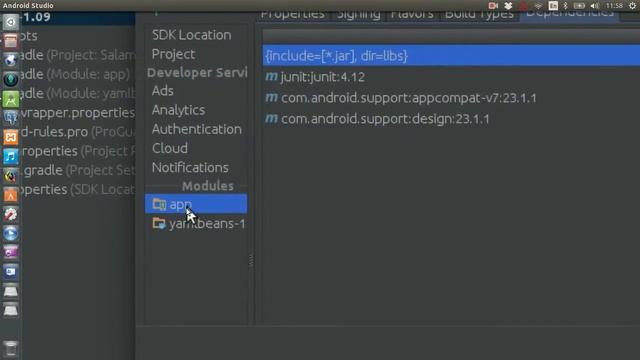Click the blue sphere dock icon

click(x=11, y=233)
